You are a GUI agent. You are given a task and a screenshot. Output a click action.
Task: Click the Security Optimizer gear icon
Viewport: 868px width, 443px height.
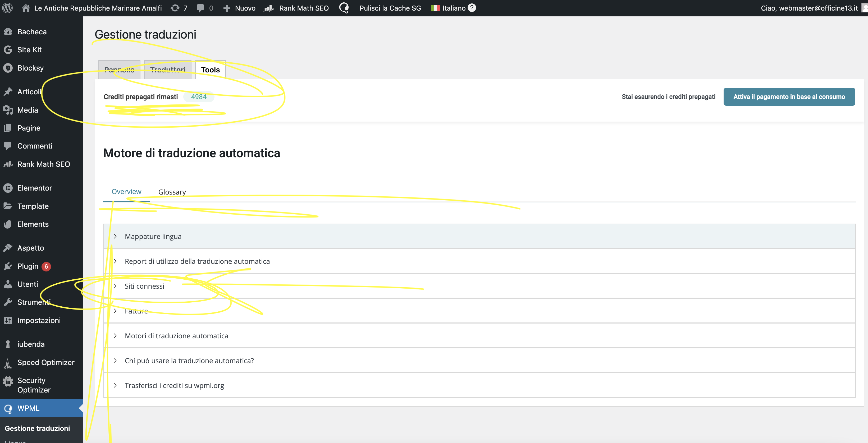(x=8, y=381)
